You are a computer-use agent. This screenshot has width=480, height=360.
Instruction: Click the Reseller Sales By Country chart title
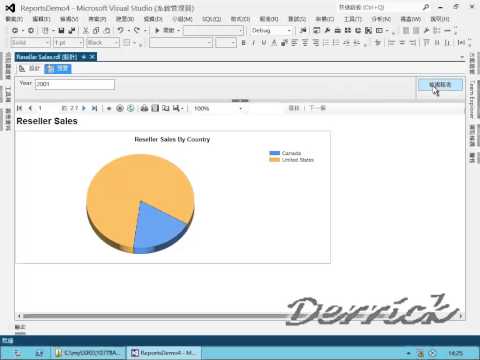pyautogui.click(x=172, y=139)
